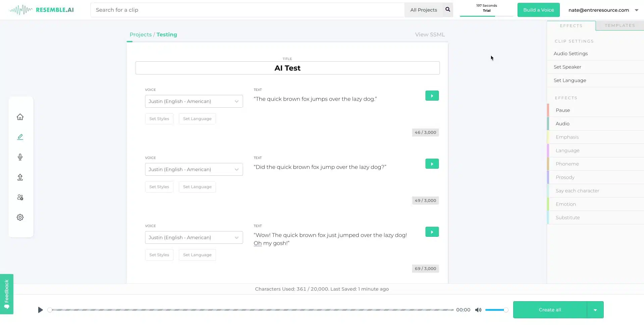Open the Feedback side tab
Viewport: 644px width, 325px height.
click(7, 294)
